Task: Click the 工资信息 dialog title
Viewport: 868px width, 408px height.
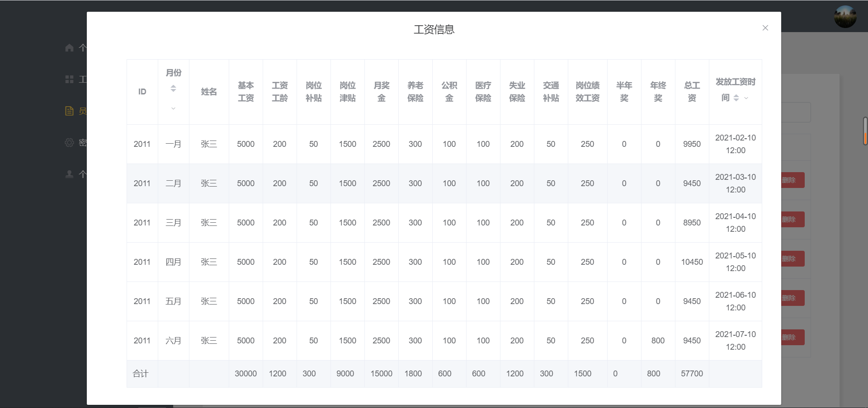Action: pyautogui.click(x=434, y=30)
